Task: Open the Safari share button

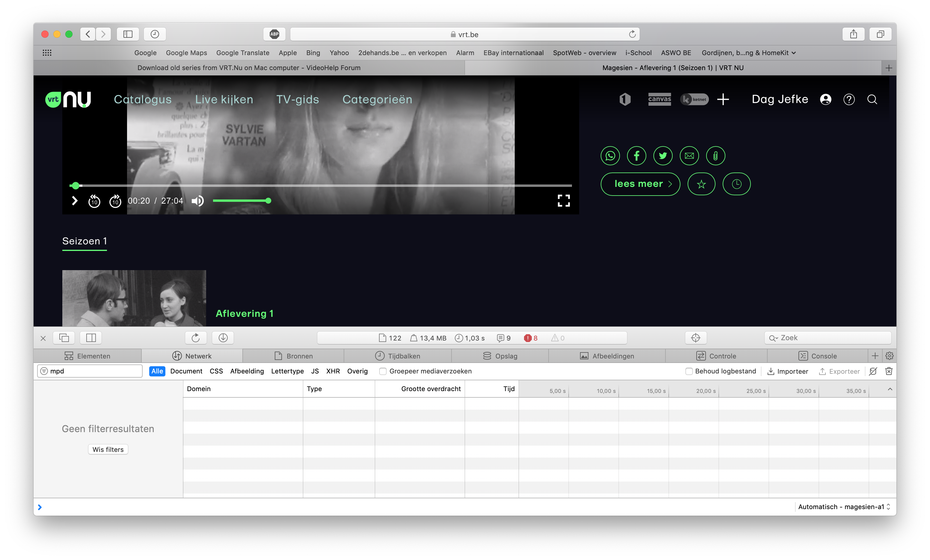Action: pos(853,34)
